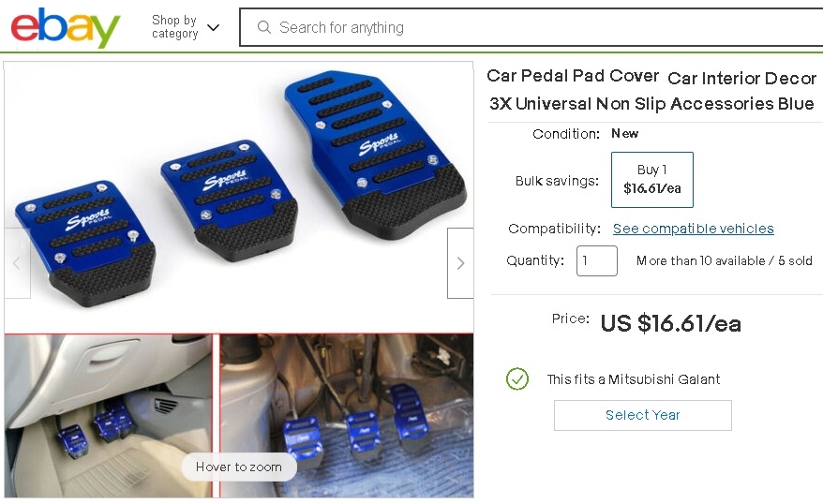Click the US $16.61/ea price
Image resolution: width=823 pixels, height=504 pixels.
671,323
